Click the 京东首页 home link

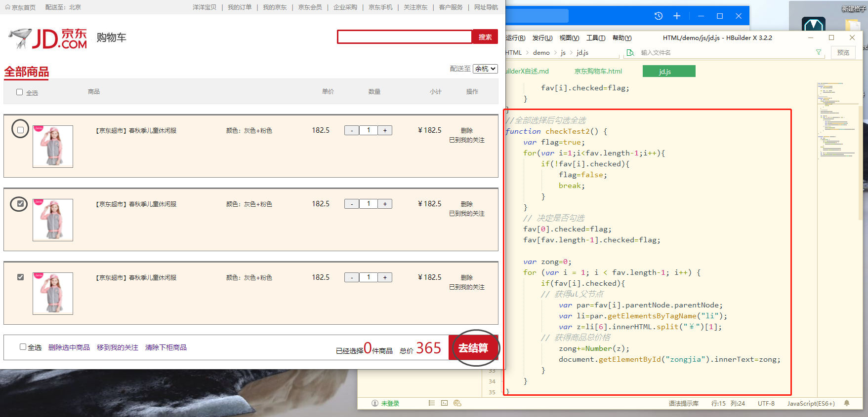pyautogui.click(x=20, y=7)
